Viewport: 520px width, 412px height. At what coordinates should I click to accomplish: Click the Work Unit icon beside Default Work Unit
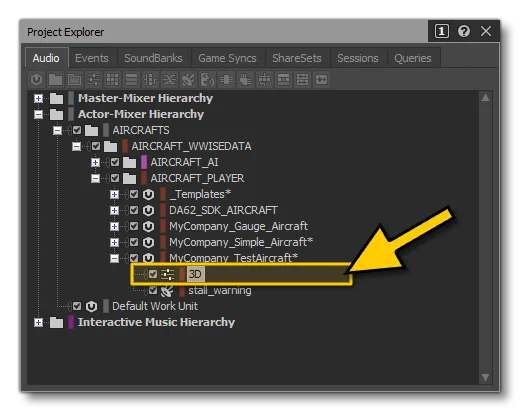click(x=91, y=306)
